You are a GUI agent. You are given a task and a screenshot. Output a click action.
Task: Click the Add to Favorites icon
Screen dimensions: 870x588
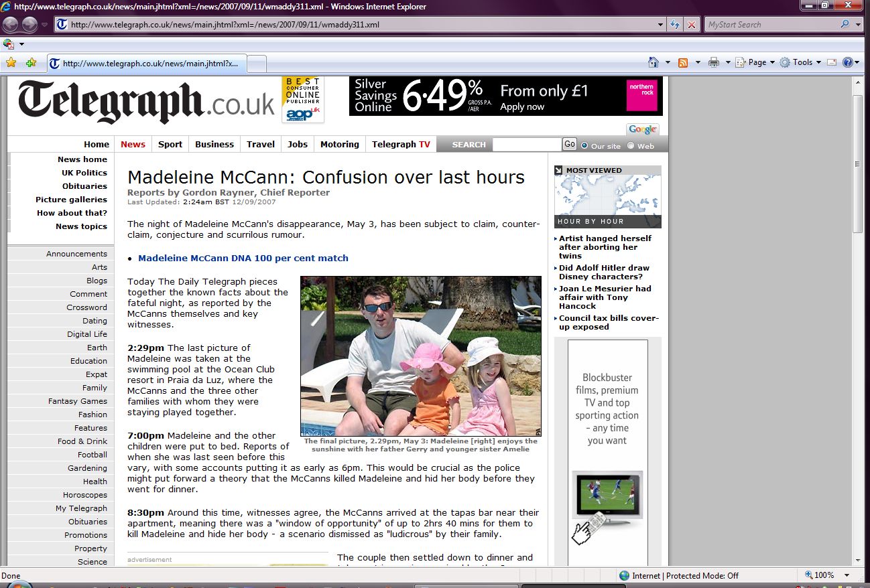click(31, 62)
